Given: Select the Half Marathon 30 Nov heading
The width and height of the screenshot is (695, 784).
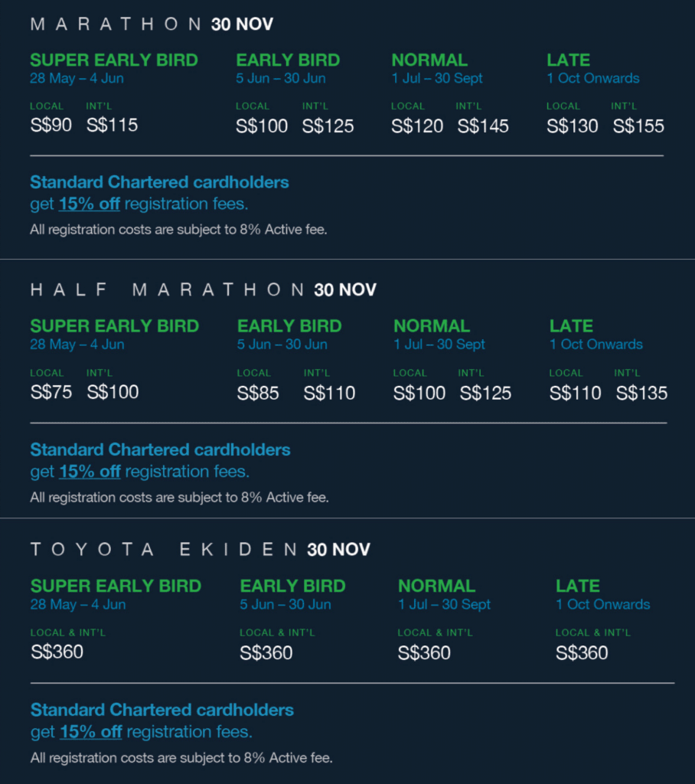Looking at the screenshot, I should 203,290.
